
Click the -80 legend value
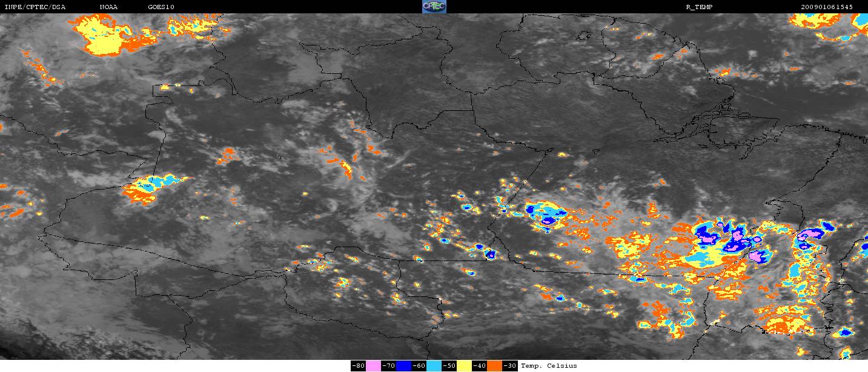pos(358,366)
